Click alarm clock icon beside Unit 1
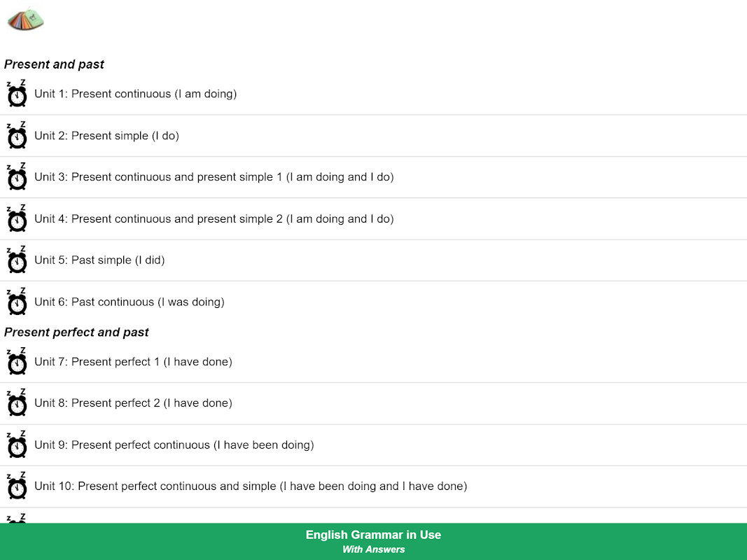 17,94
